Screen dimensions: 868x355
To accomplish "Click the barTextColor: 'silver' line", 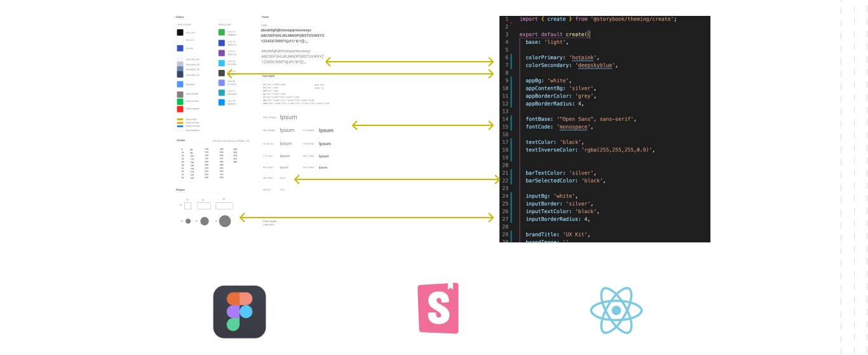I will pos(561,173).
